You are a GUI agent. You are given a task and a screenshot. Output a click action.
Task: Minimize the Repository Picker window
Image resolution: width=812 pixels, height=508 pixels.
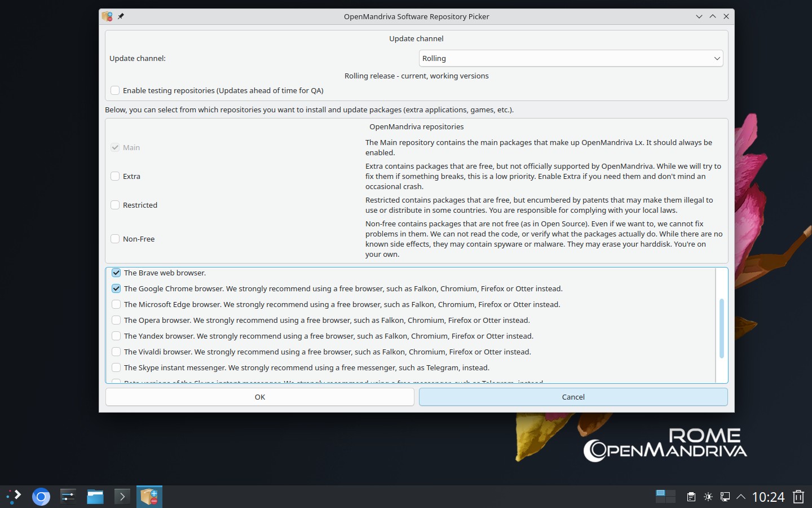click(699, 16)
